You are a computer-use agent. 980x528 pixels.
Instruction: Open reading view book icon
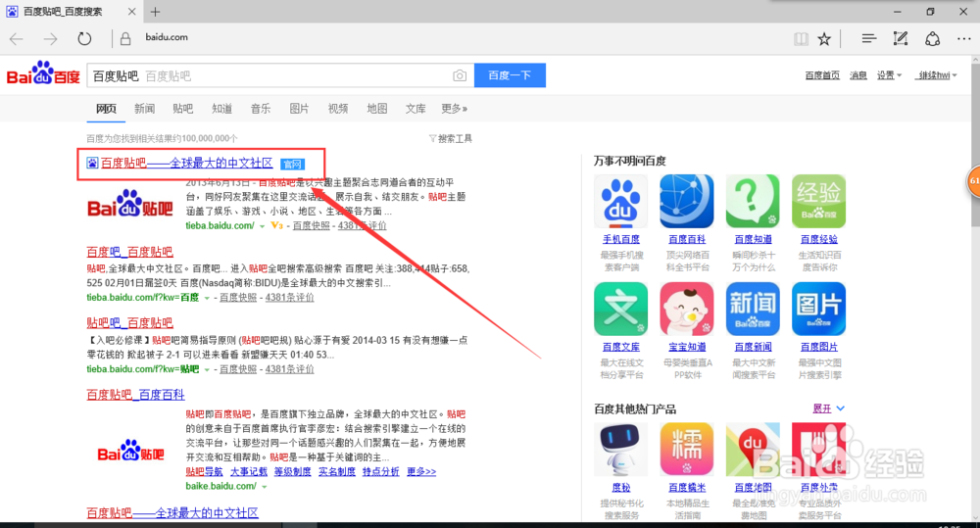coord(801,39)
